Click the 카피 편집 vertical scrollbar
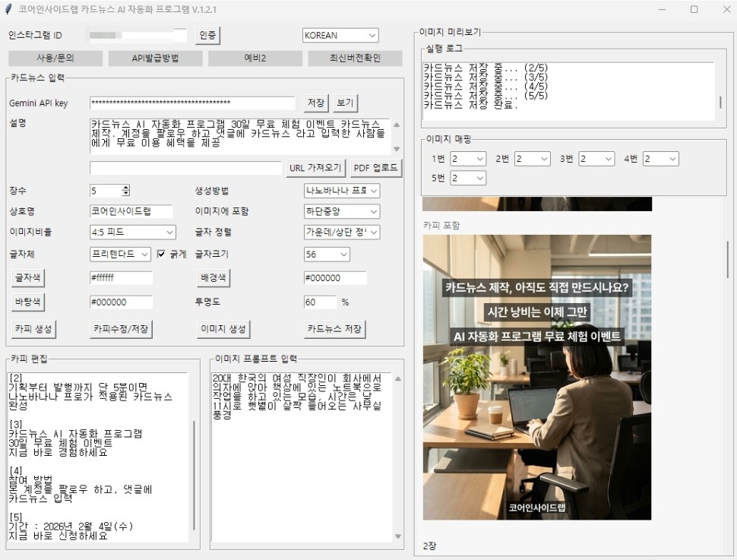737x560 pixels. click(194, 475)
